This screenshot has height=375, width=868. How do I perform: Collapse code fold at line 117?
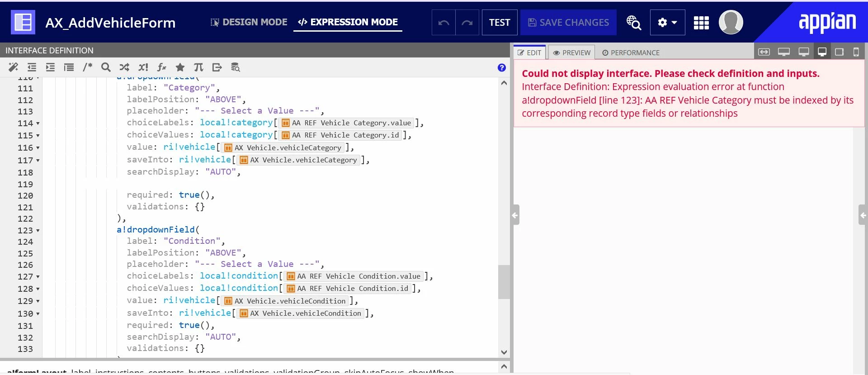click(38, 161)
